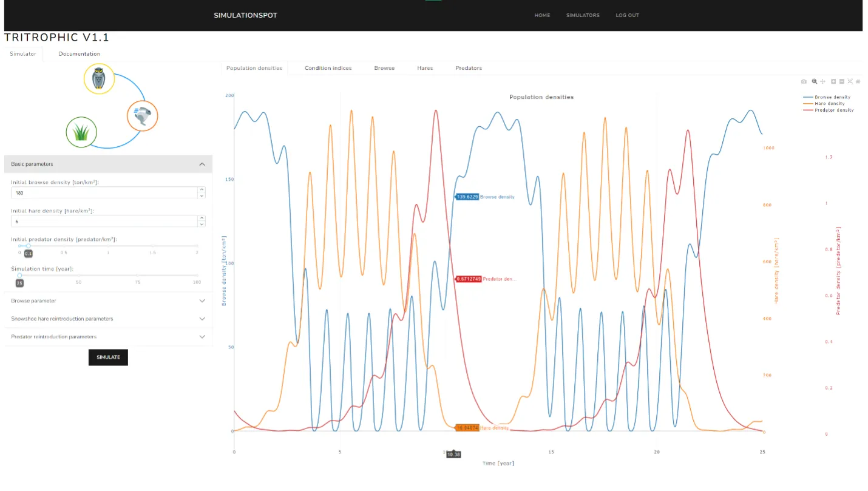Decrement initial browse density value
This screenshot has height=491, width=868.
click(202, 195)
